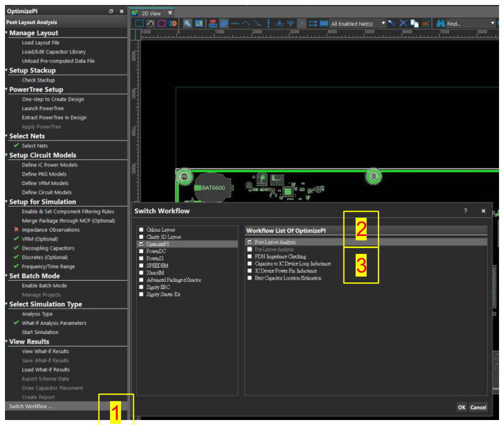Check IC Device Power Pin Inductance
504x425 pixels.
pos(250,271)
